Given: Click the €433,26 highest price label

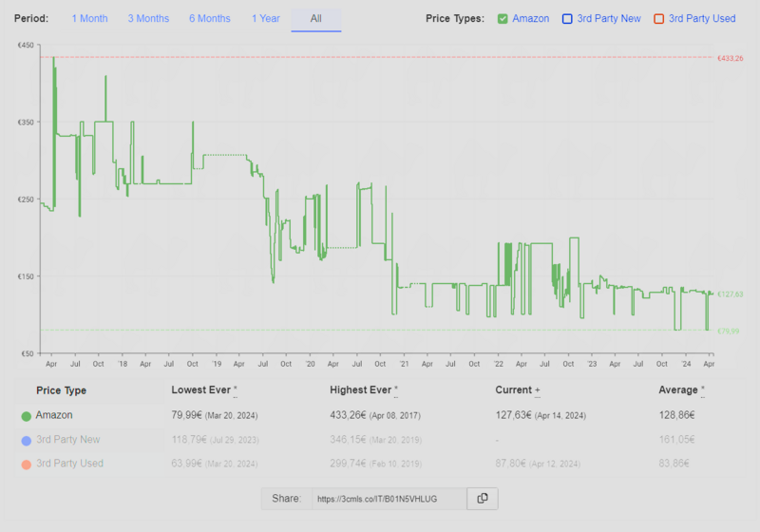Looking at the screenshot, I should [730, 59].
